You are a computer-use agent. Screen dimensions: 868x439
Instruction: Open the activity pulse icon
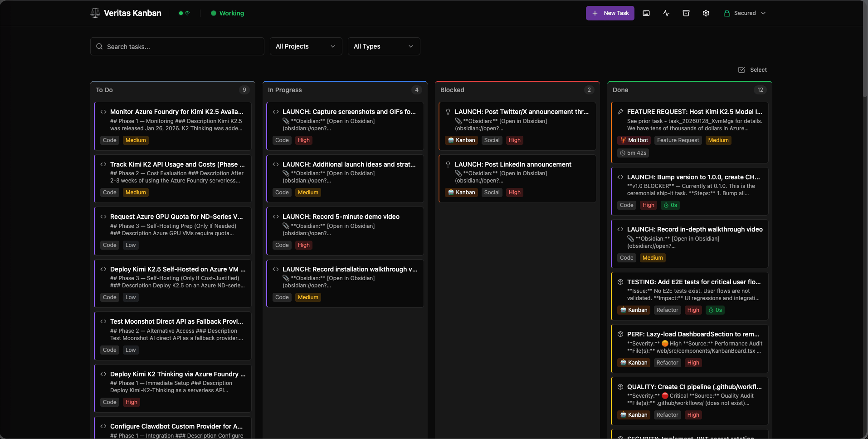tap(666, 13)
